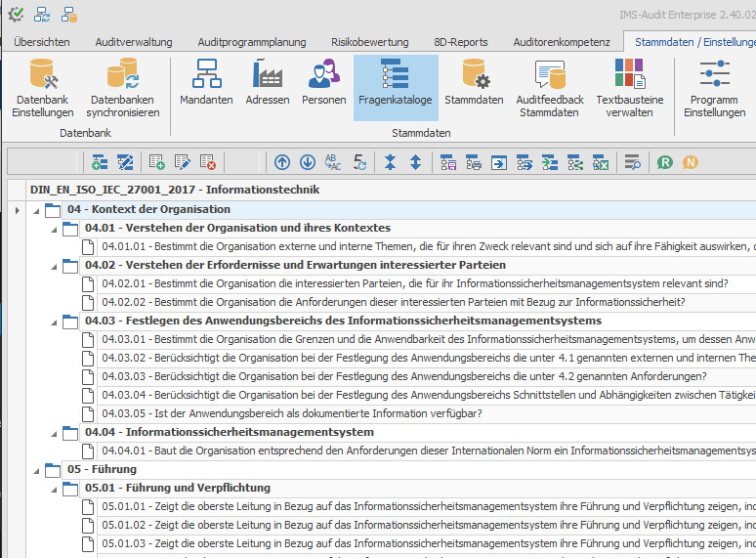The width and height of the screenshot is (756, 558).
Task: Expand all tree nodes icon
Action: (415, 162)
